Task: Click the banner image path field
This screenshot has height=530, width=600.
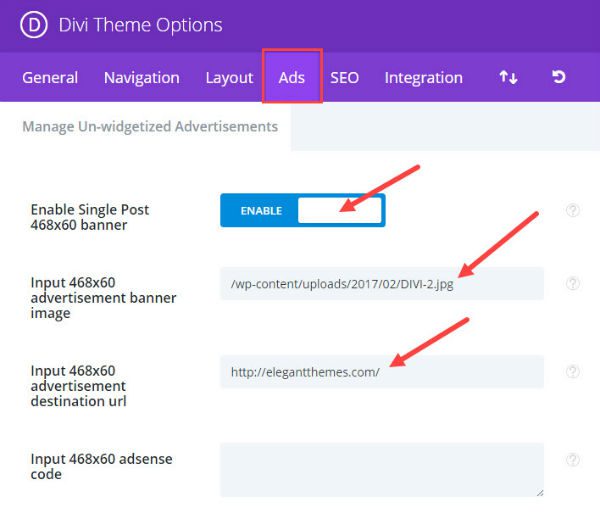Action: pyautogui.click(x=381, y=284)
